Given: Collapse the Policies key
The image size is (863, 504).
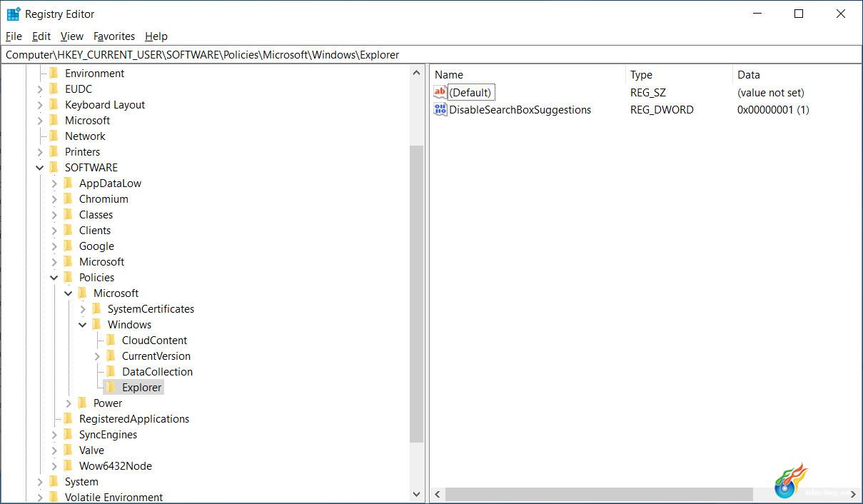Looking at the screenshot, I should click(x=54, y=277).
